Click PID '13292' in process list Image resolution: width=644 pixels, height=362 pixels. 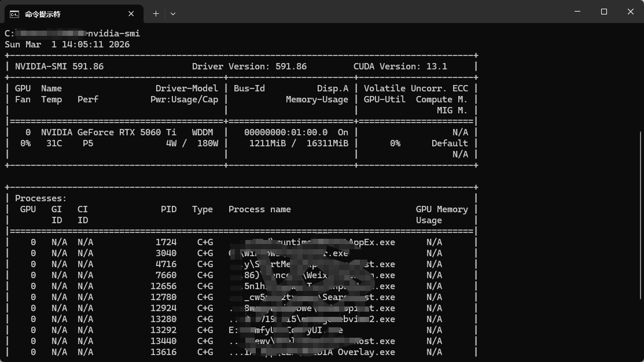pos(164,330)
